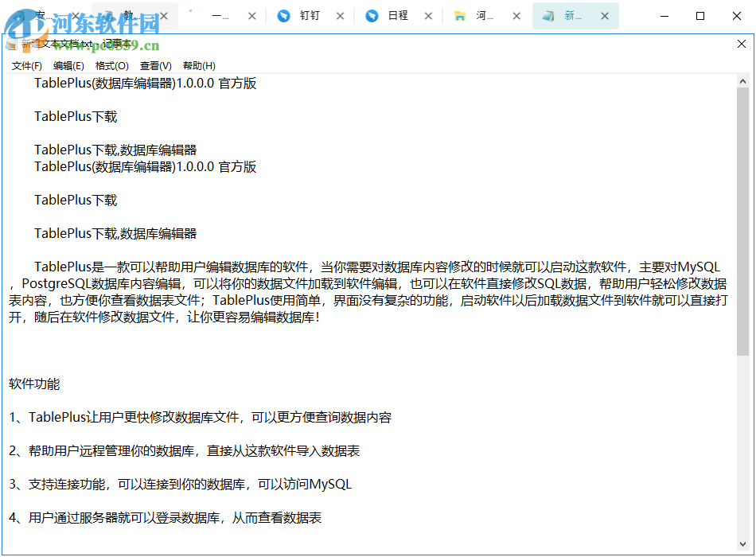Switch to the 钉钉 tab
Screen dimensions: 756x557
310,15
